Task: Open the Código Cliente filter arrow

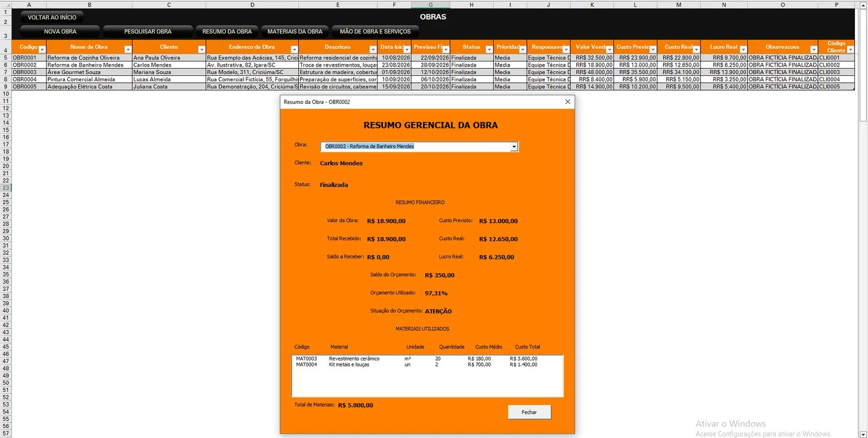Action: click(x=851, y=50)
